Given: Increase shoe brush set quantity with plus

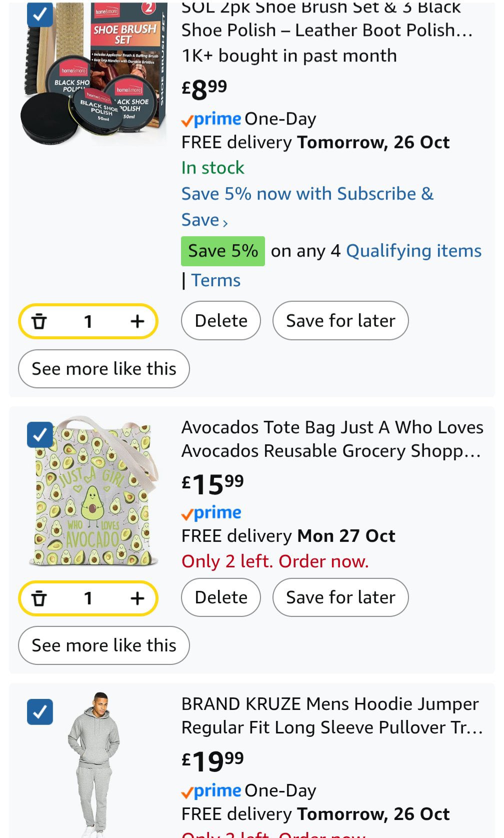Looking at the screenshot, I should pos(137,321).
